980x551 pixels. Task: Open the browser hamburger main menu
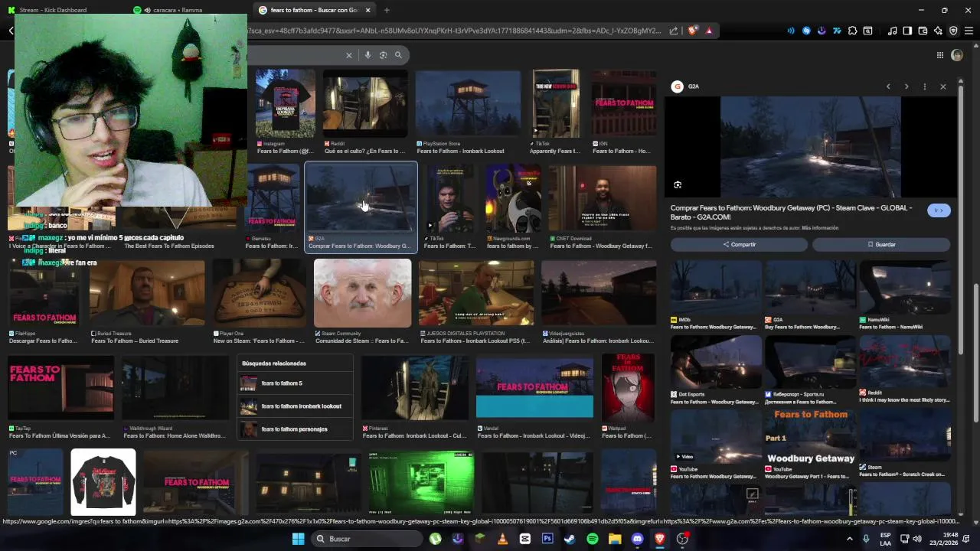coord(969,31)
